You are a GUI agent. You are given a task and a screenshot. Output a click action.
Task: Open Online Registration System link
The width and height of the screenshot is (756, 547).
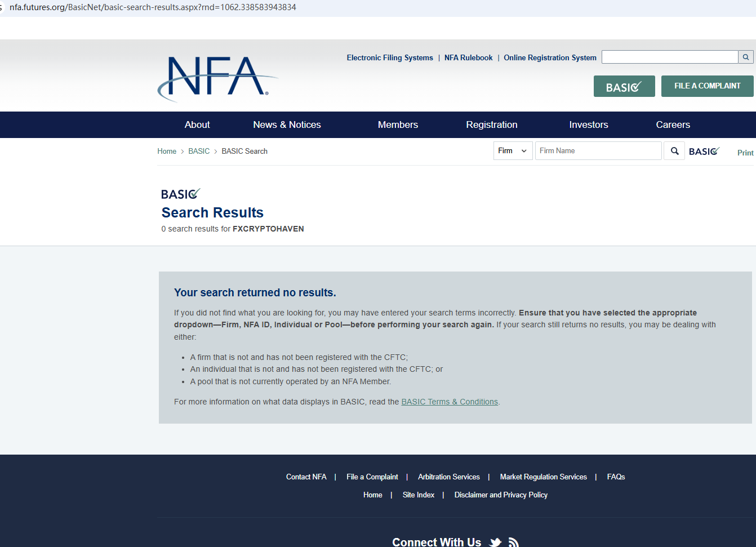(x=550, y=57)
